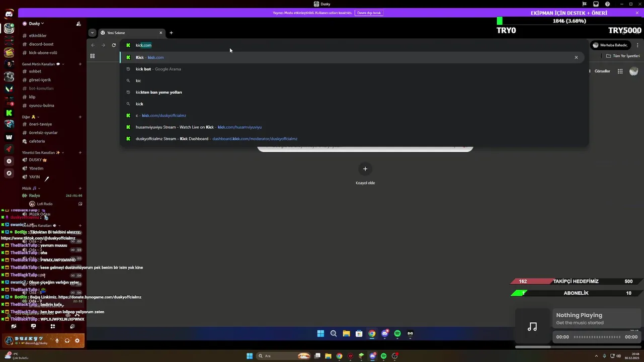The width and height of the screenshot is (644, 362).
Task: Open Spotify from the Windows taskbar
Action: tap(383, 356)
